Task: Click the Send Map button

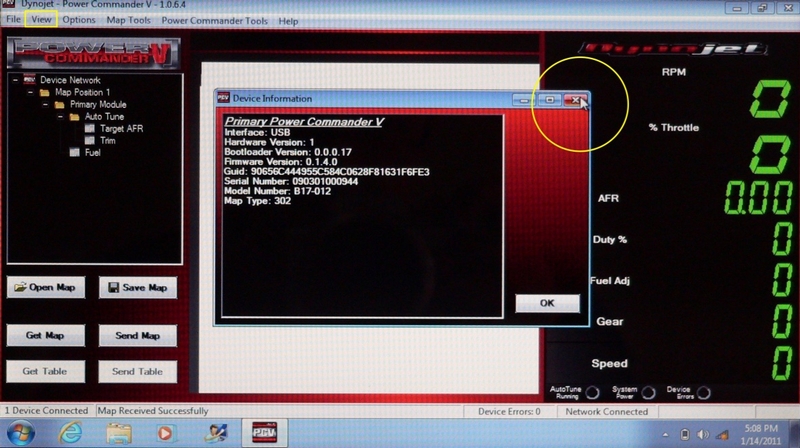Action: [x=137, y=336]
